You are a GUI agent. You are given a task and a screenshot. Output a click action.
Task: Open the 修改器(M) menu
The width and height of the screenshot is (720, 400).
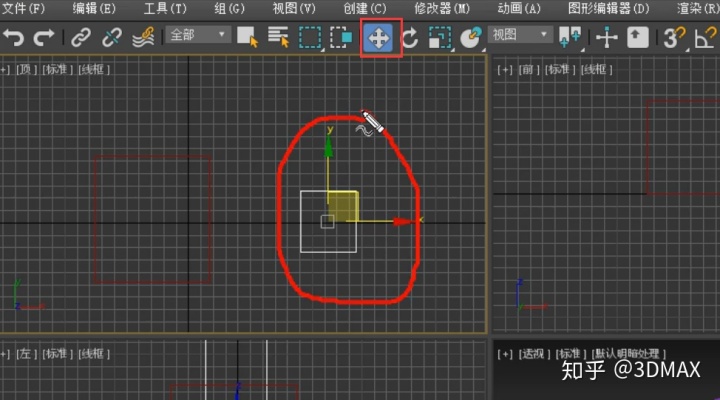point(442,8)
